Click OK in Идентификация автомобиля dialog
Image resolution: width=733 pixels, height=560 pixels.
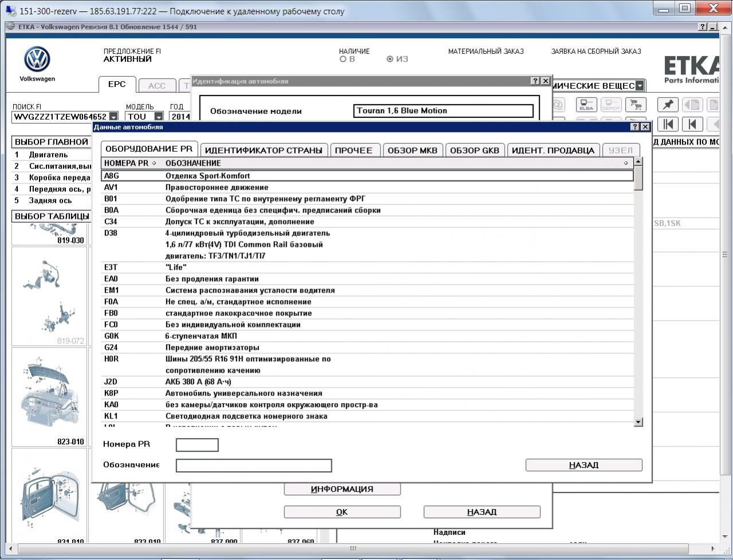pos(342,512)
